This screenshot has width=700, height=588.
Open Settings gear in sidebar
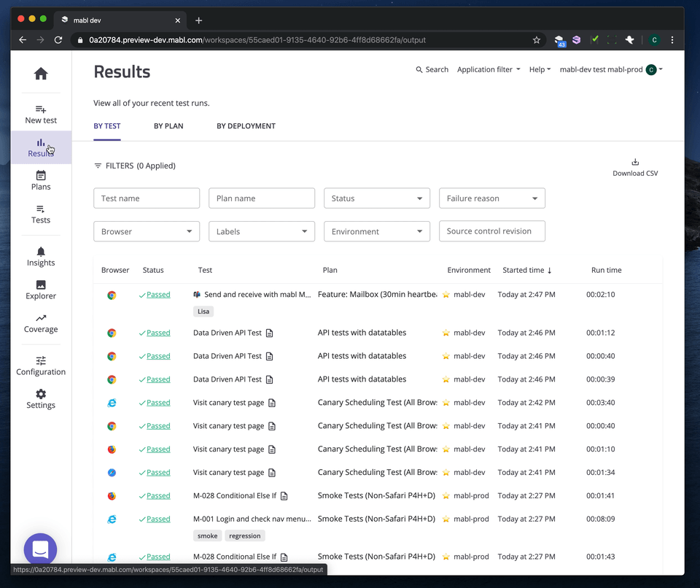41,399
